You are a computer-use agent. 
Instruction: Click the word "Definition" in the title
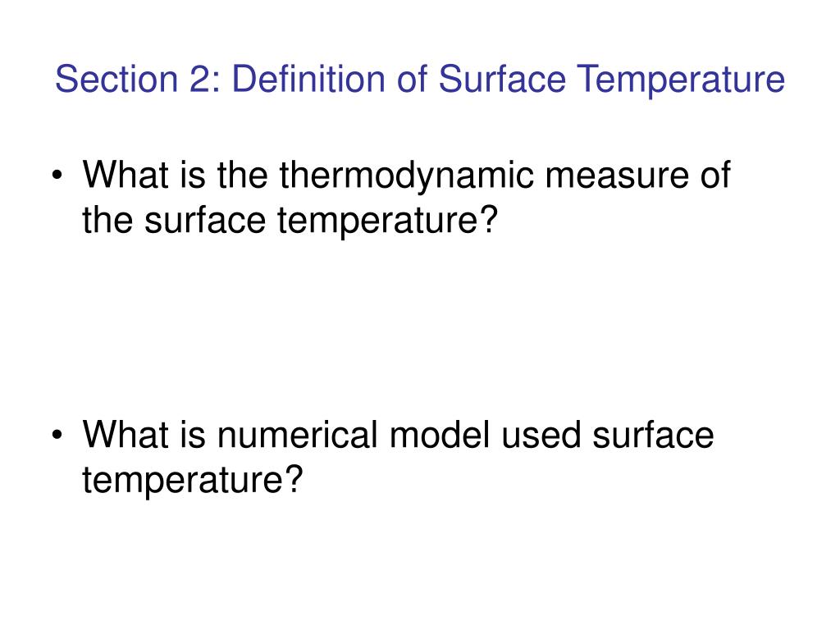(308, 80)
